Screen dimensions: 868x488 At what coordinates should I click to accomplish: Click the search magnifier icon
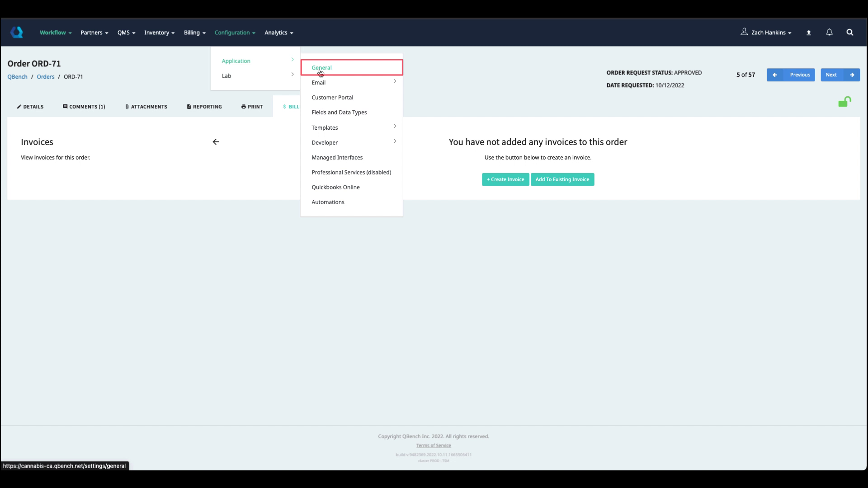[x=849, y=32]
